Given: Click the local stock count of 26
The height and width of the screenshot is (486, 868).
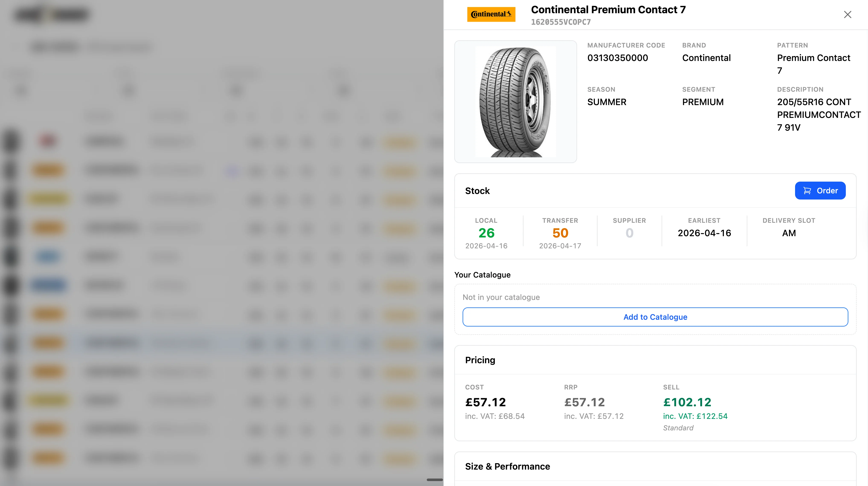Looking at the screenshot, I should click(486, 233).
